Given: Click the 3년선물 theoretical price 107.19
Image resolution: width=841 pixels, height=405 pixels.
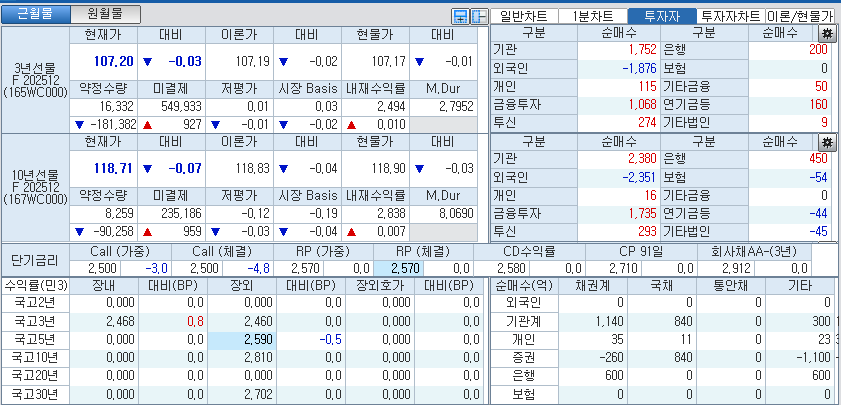Looking at the screenshot, I should coord(253,61).
